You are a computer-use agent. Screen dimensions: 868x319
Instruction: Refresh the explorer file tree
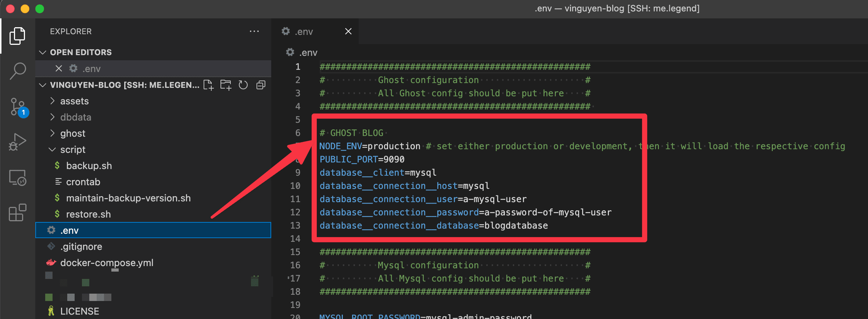[243, 85]
